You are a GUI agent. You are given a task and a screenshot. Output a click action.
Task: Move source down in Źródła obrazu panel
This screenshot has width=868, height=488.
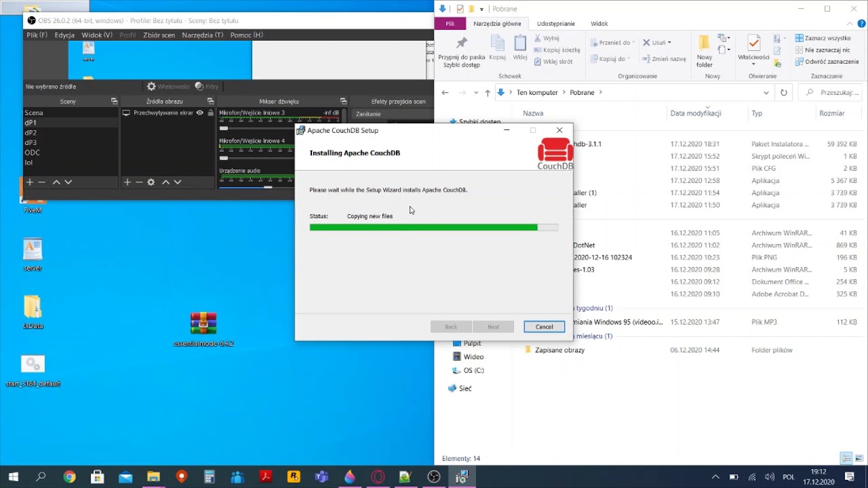178,182
